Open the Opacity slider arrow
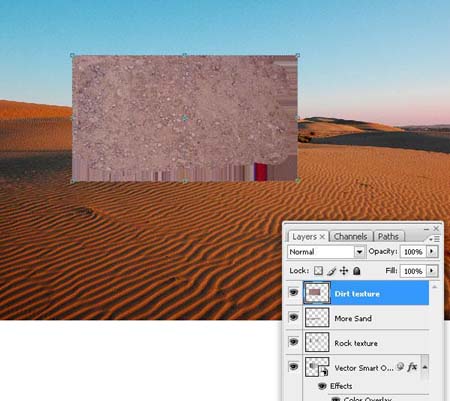This screenshot has height=401, width=450. click(432, 251)
